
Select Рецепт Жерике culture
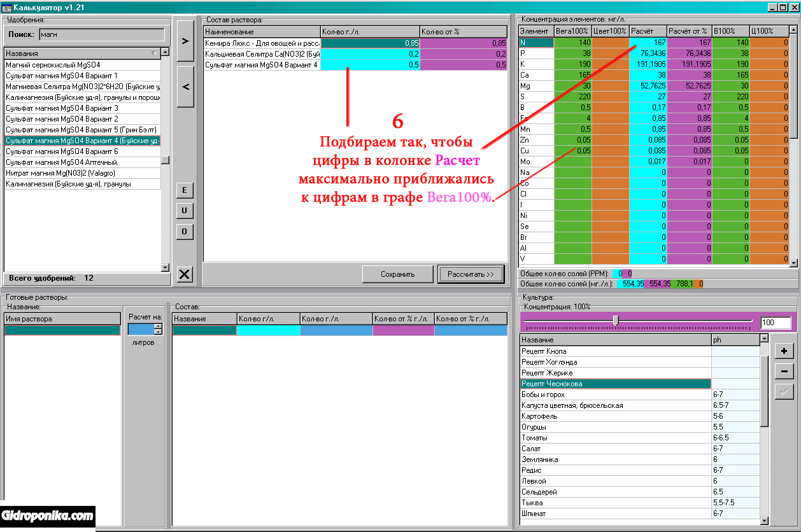615,373
